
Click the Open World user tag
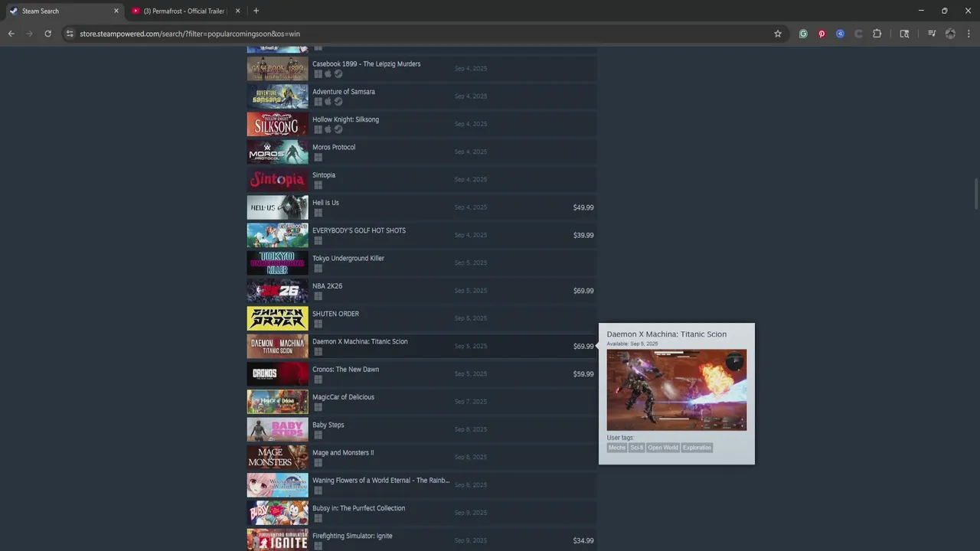click(x=663, y=448)
